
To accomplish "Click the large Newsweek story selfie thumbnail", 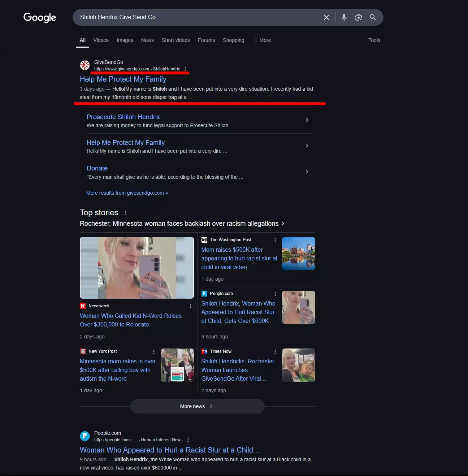I will [137, 268].
